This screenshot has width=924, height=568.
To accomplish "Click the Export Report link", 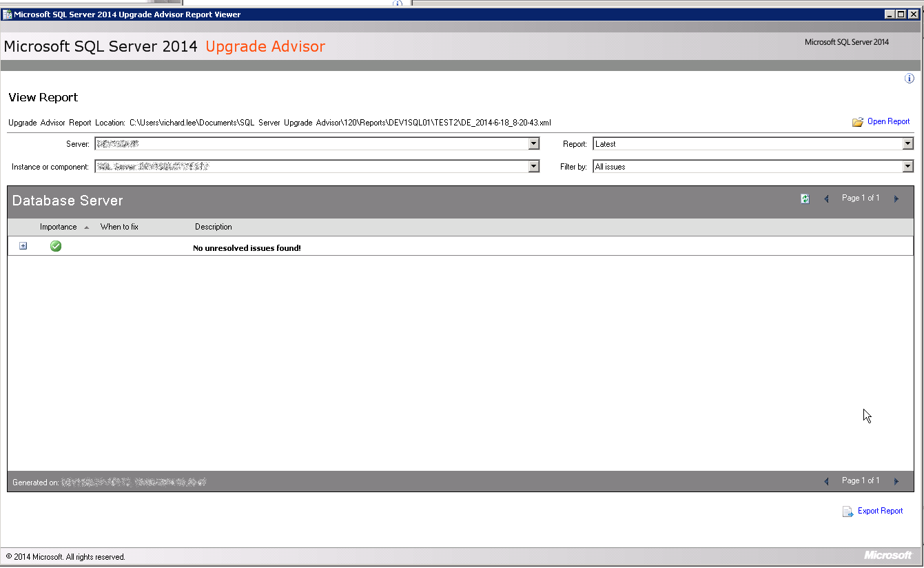I will [881, 511].
